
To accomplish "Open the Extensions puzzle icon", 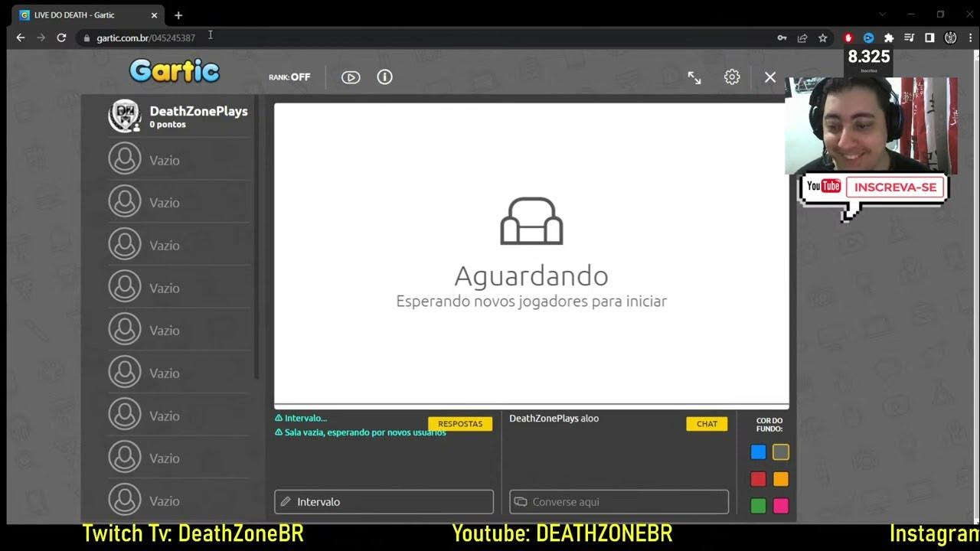I will [x=889, y=37].
